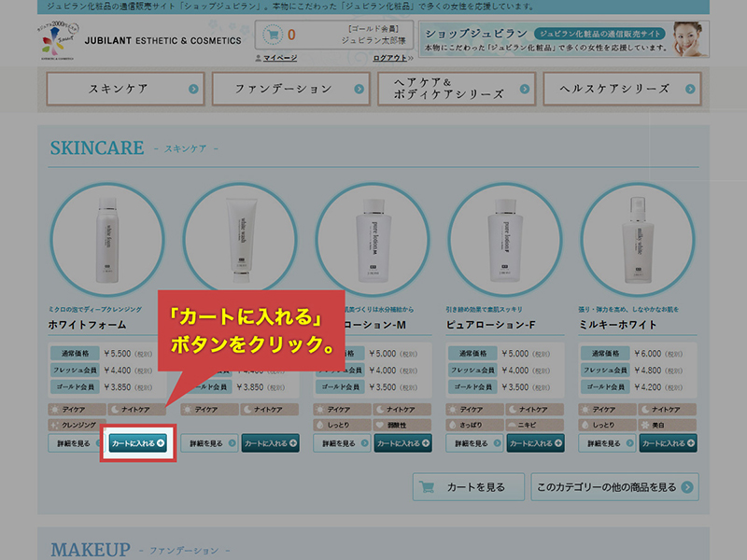
Task: Click the デイケア tag under ピュアローション-F
Action: [x=474, y=410]
